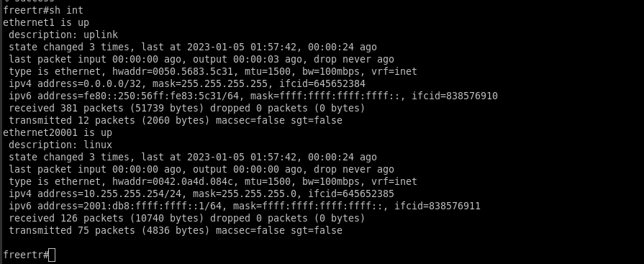Click the 'sh int' command text
This screenshot has width=644, height=264.
point(66,10)
